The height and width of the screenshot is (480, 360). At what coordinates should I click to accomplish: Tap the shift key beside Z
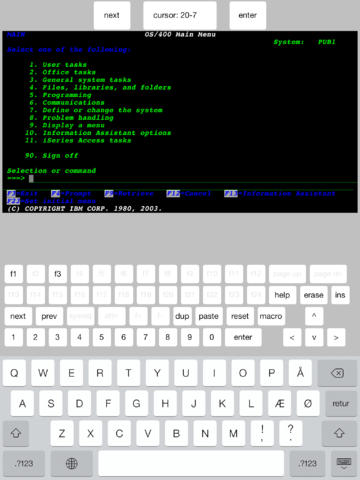coord(16,433)
